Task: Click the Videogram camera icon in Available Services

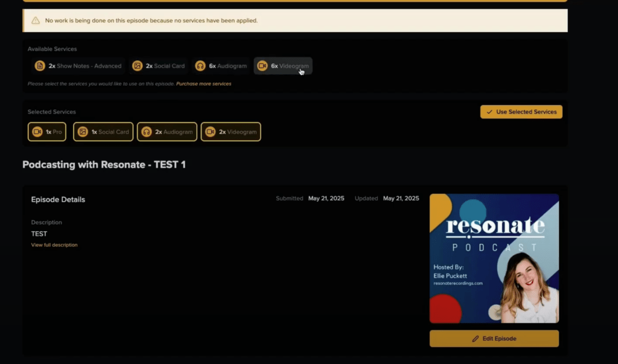Action: click(262, 66)
